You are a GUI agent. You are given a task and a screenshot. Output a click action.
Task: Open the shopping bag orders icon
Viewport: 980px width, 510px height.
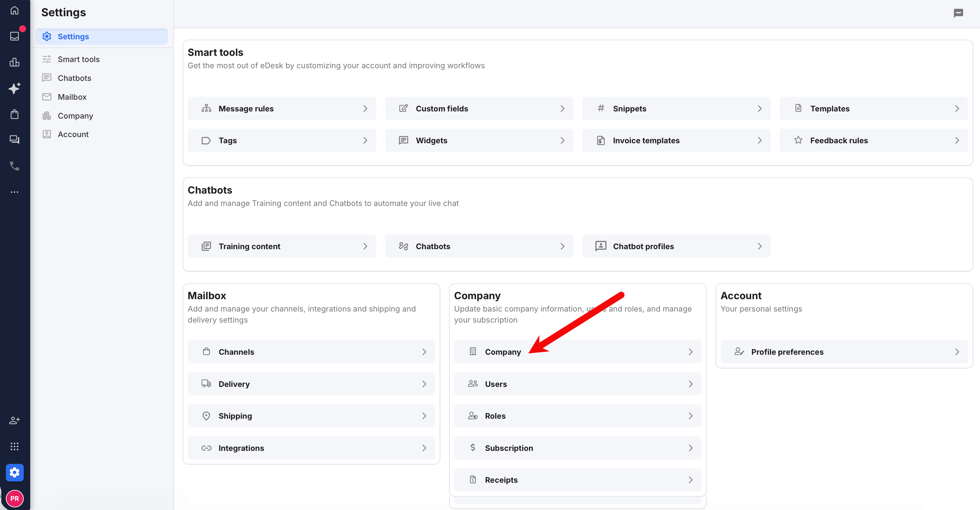(14, 114)
